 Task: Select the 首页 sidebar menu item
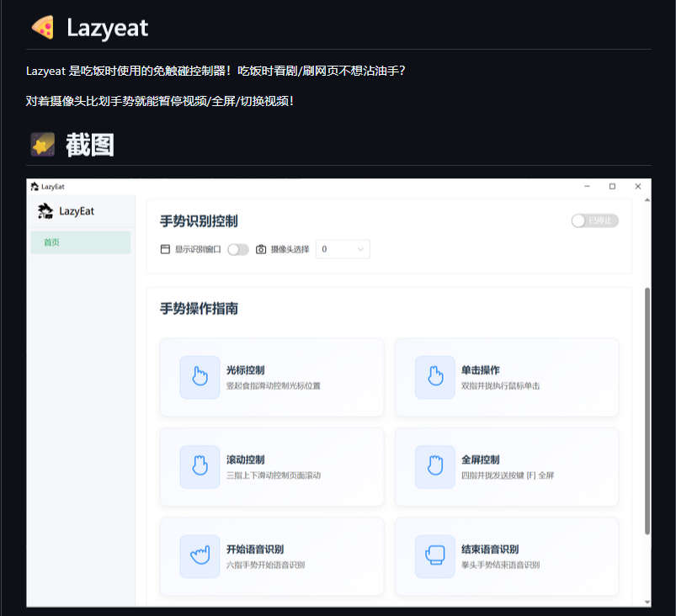81,242
